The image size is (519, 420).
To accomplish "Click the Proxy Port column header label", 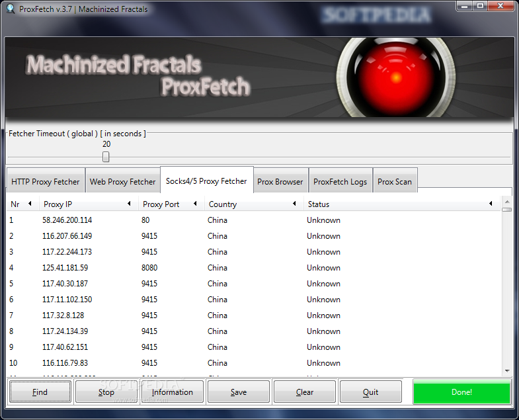I will [161, 204].
